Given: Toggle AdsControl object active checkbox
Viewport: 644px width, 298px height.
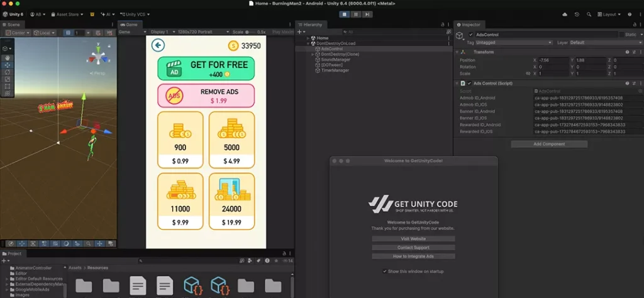Looking at the screenshot, I should pos(470,35).
